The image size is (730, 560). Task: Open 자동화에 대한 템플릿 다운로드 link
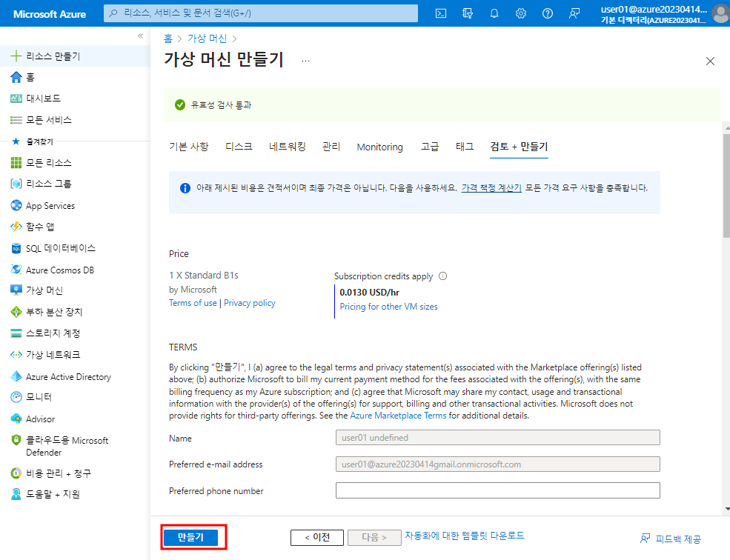(x=464, y=536)
